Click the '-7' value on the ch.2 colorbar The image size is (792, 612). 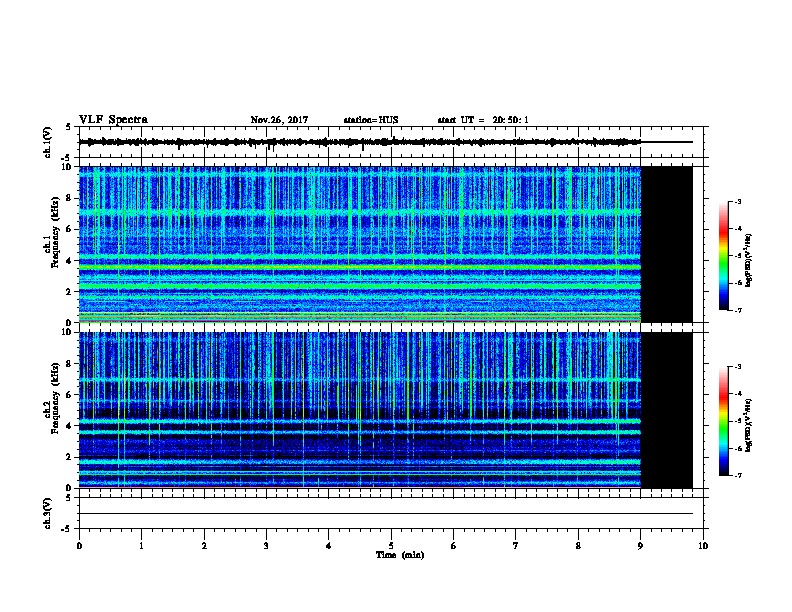click(x=737, y=476)
